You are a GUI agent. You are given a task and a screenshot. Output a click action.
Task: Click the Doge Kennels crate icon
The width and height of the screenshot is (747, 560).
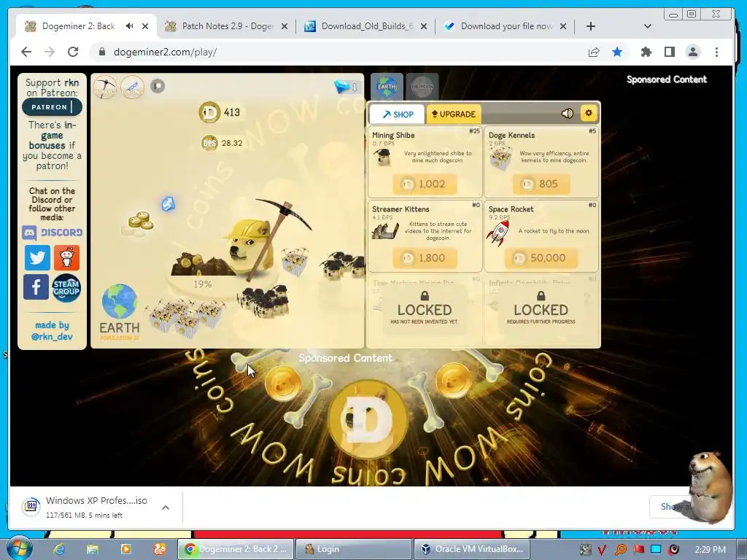[x=500, y=157]
